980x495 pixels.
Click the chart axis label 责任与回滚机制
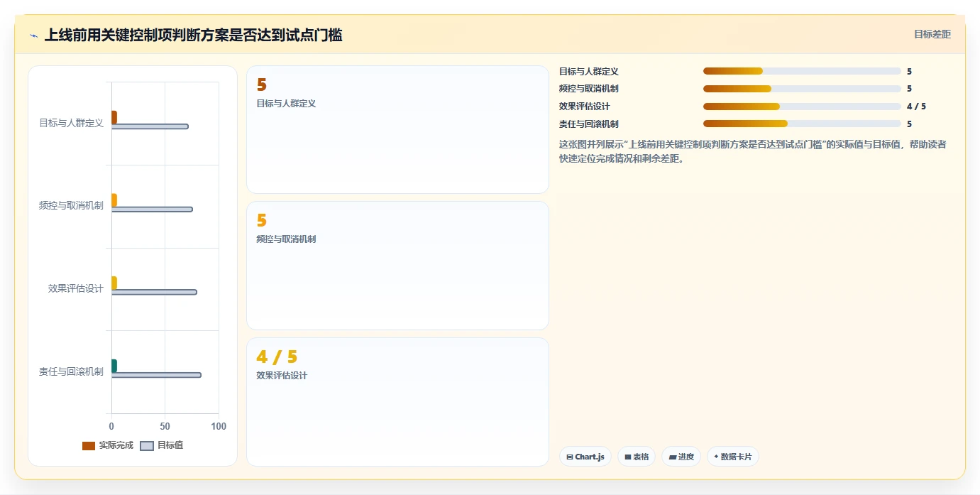71,371
